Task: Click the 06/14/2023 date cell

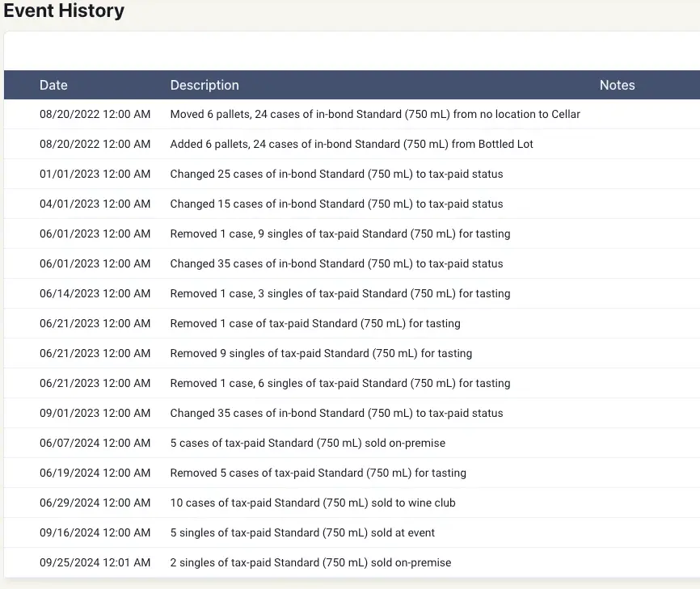Action: pyautogui.click(x=95, y=293)
